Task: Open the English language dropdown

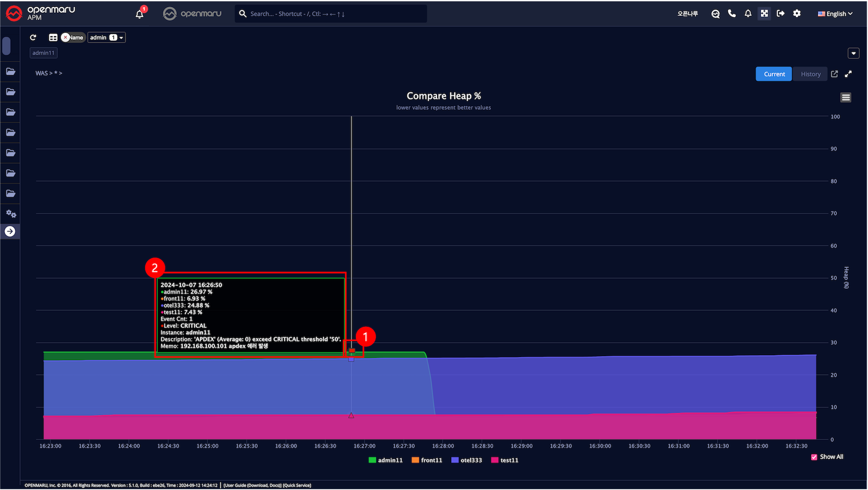Action: tap(835, 14)
